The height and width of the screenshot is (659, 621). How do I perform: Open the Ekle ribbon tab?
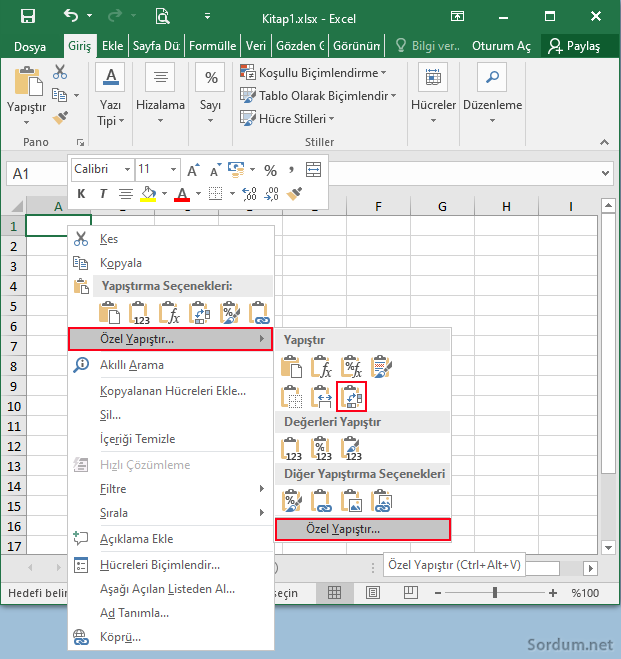pos(113,45)
